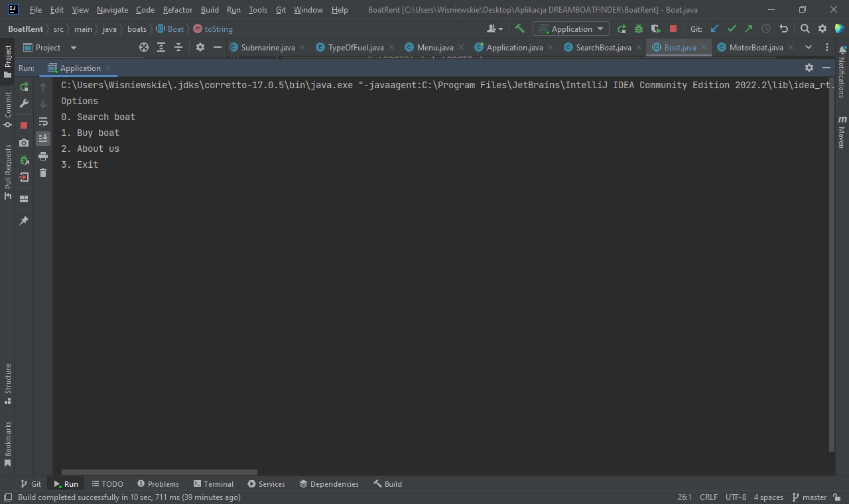Stop the running Application in top toolbar
This screenshot has height=504, width=849.
coord(673,29)
